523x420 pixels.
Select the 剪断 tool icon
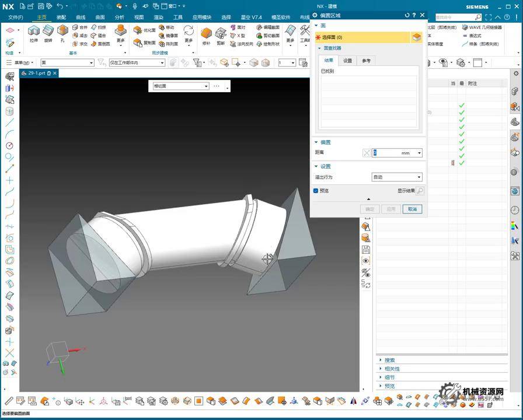(x=221, y=33)
